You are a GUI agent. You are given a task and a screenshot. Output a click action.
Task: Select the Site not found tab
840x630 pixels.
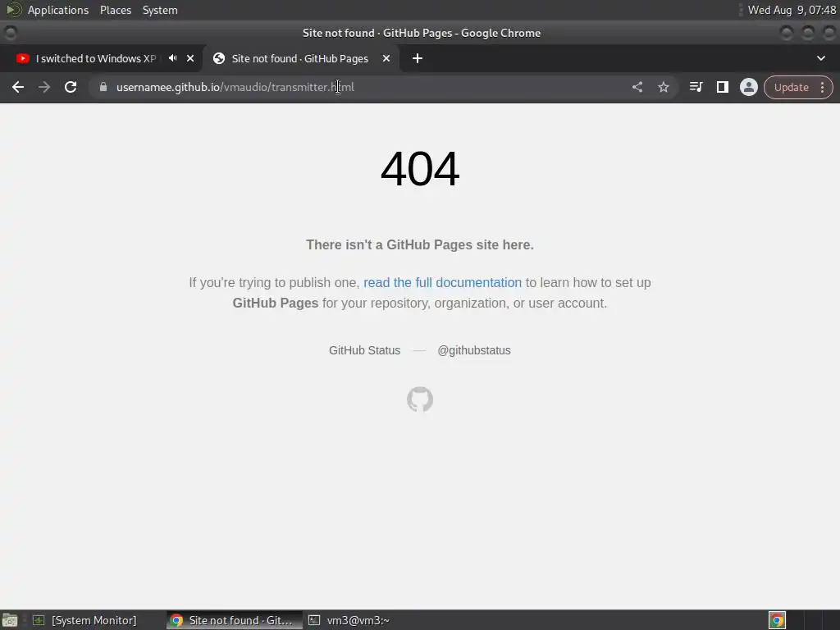click(x=300, y=58)
